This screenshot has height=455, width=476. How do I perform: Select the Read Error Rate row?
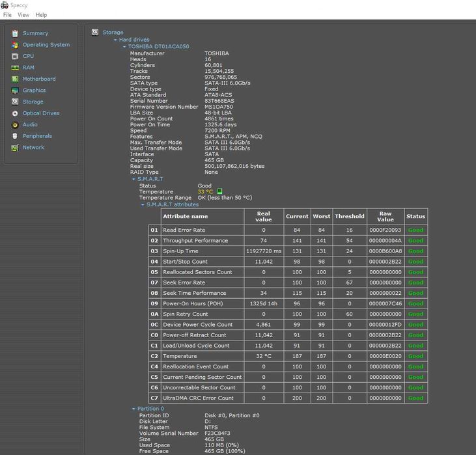(288, 230)
